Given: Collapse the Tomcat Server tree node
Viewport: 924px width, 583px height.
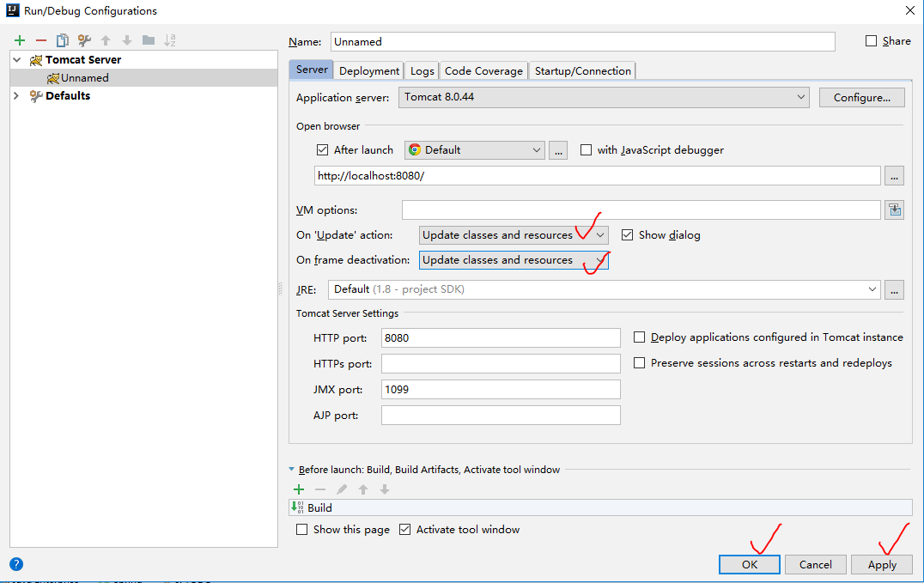Looking at the screenshot, I should click(17, 60).
